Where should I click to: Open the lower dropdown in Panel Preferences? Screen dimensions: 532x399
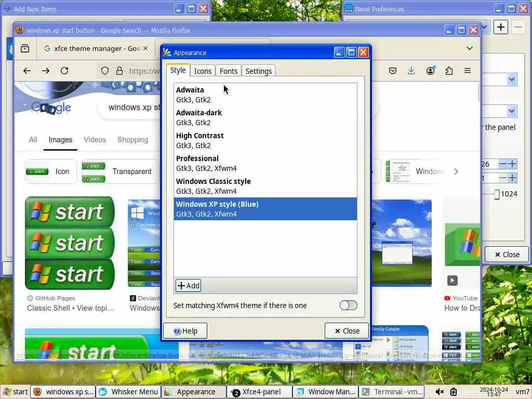point(512,111)
